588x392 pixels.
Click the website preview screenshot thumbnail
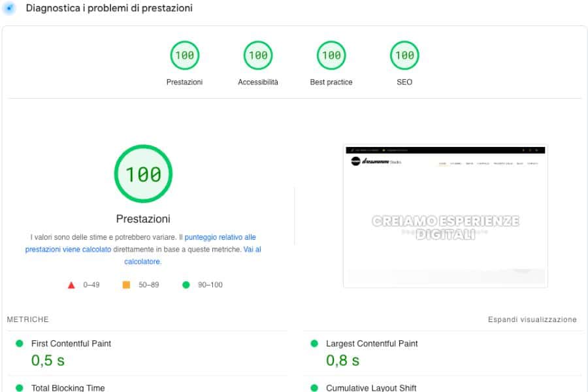[445, 216]
